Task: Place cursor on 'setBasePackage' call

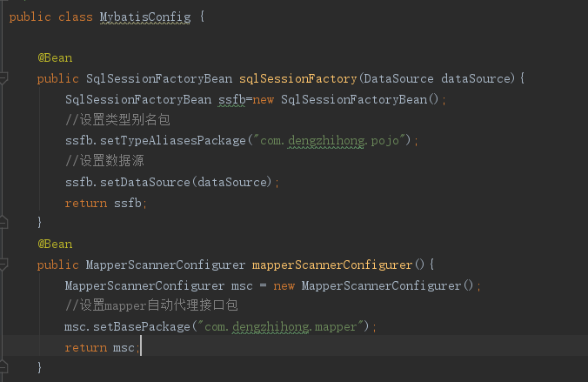Action: pyautogui.click(x=142, y=327)
